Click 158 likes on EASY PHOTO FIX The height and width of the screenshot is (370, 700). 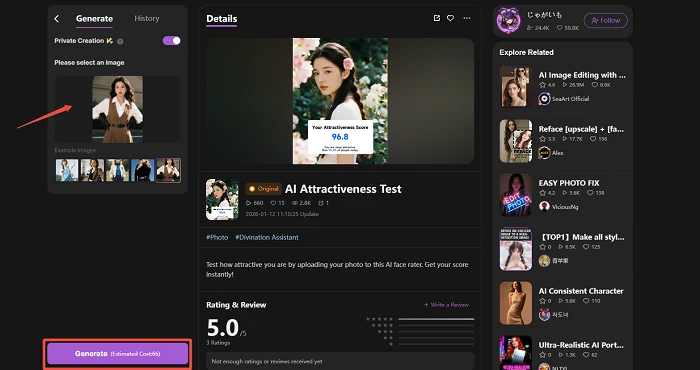tap(595, 193)
